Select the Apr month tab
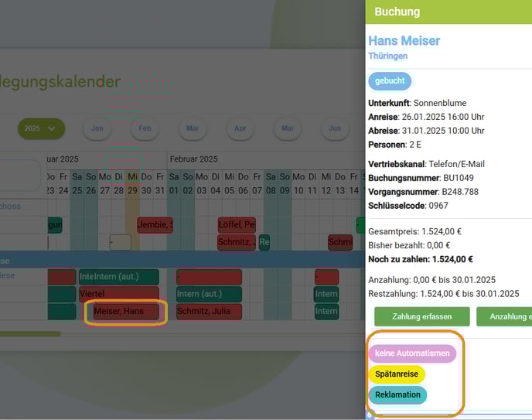Viewport: 532px width, 420px height. coord(240,128)
